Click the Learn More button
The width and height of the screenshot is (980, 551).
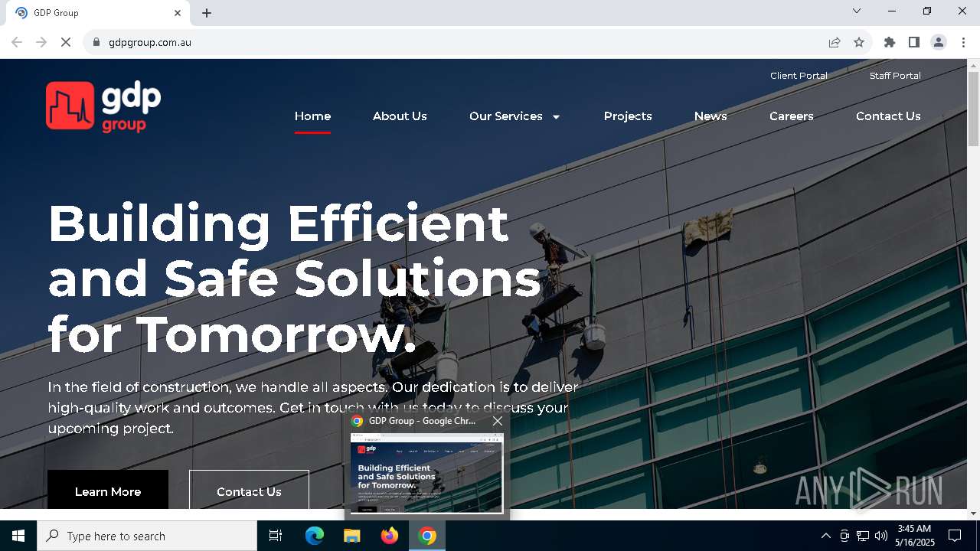point(108,490)
